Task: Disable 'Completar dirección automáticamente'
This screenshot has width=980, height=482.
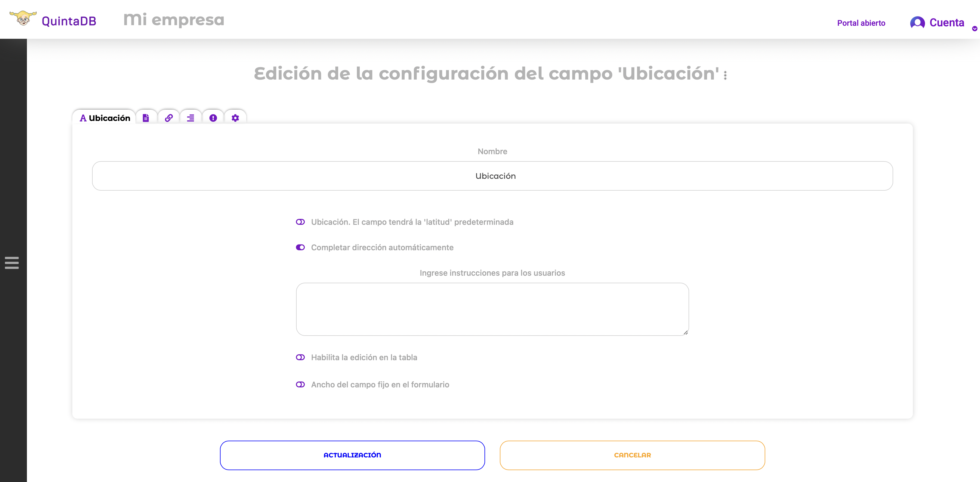Action: point(300,247)
